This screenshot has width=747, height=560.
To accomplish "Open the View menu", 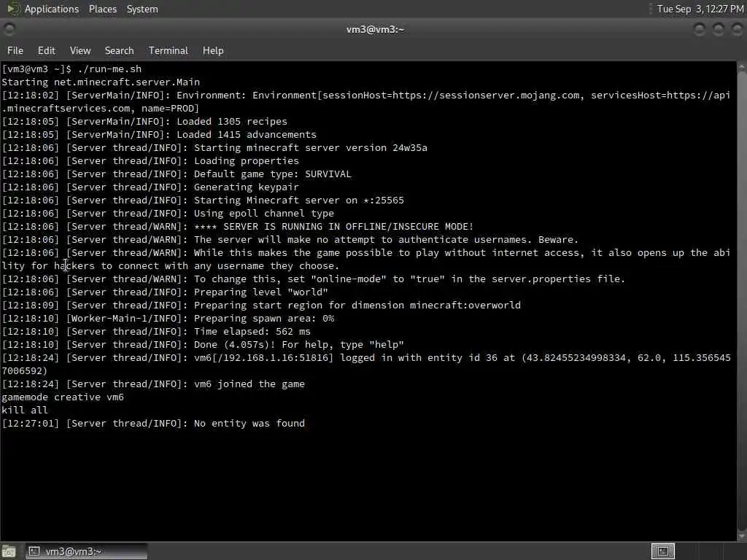I will click(80, 50).
